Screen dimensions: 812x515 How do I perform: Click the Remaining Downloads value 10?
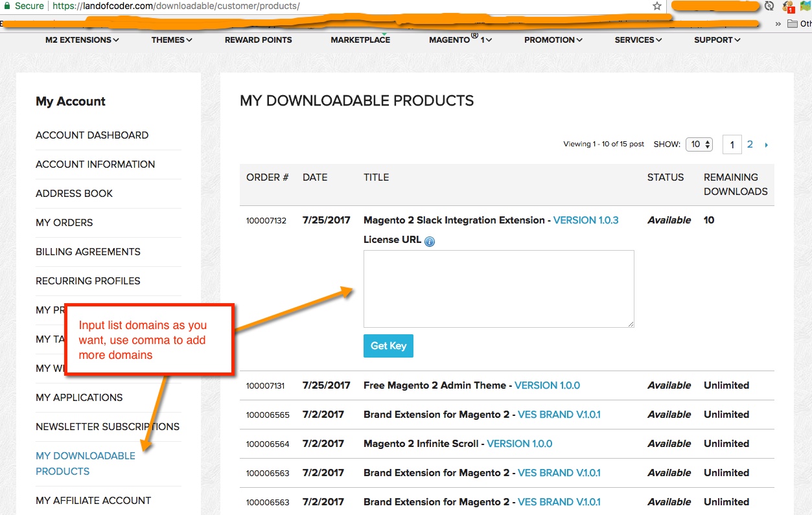[709, 220]
